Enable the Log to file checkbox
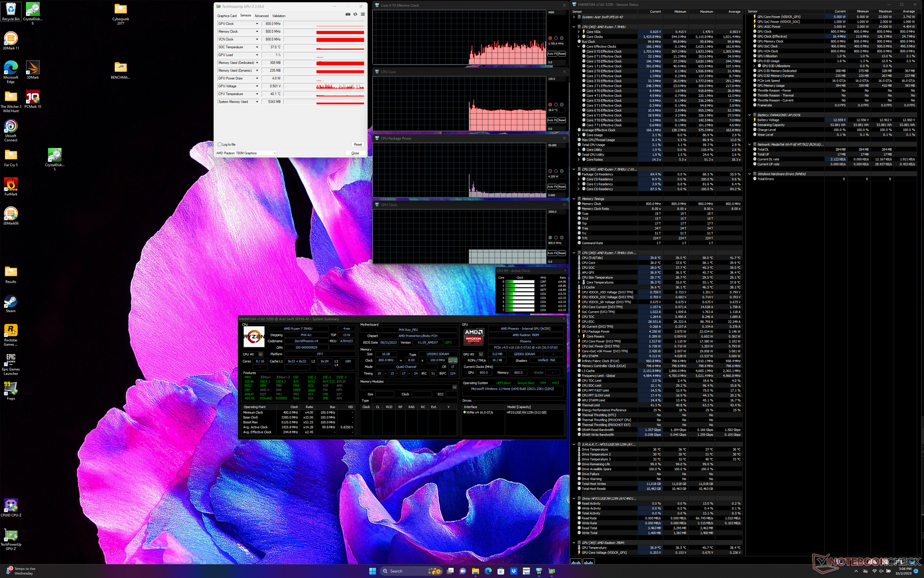Image resolution: width=924 pixels, height=578 pixels. [220, 144]
